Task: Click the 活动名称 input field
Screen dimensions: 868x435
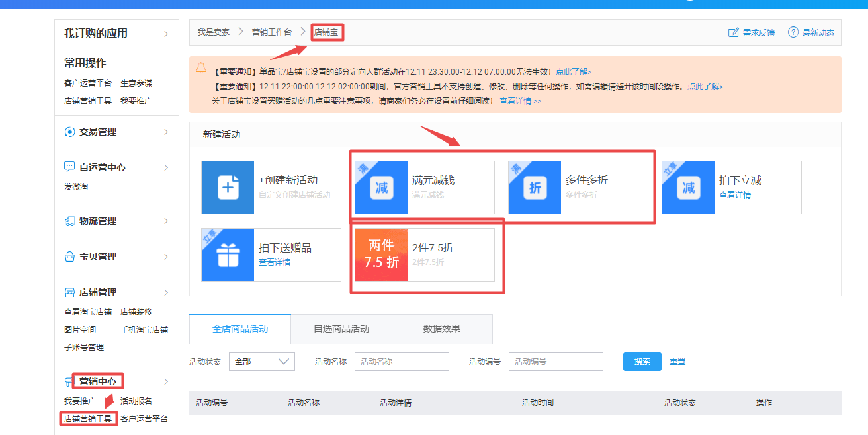Action: tap(402, 362)
